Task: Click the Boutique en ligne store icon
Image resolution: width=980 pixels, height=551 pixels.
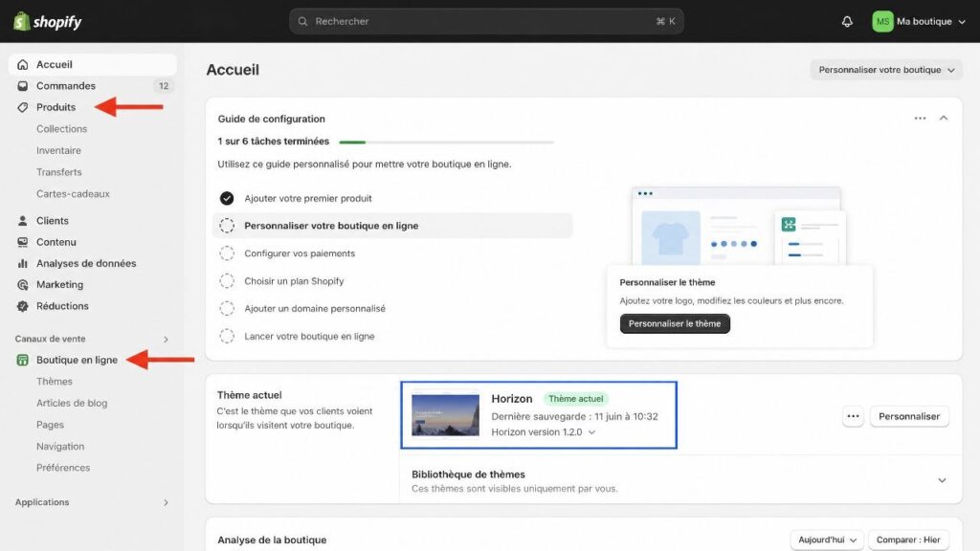Action: [23, 360]
